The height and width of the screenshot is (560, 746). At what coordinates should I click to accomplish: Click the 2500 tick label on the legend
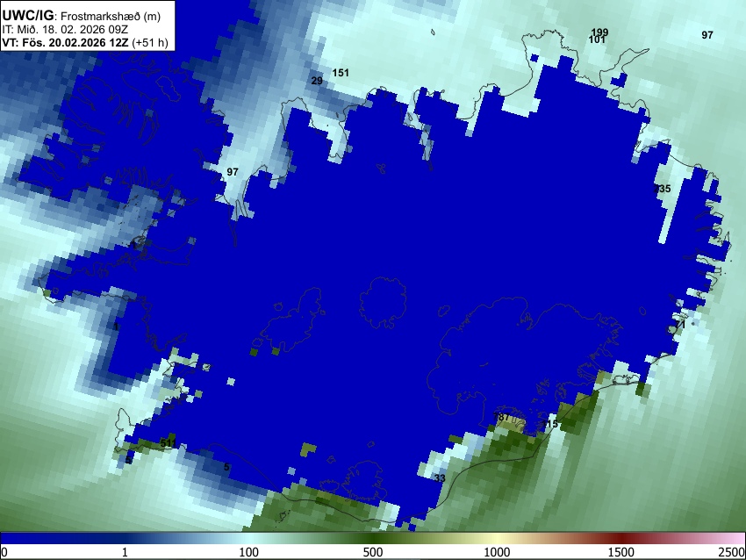click(732, 552)
